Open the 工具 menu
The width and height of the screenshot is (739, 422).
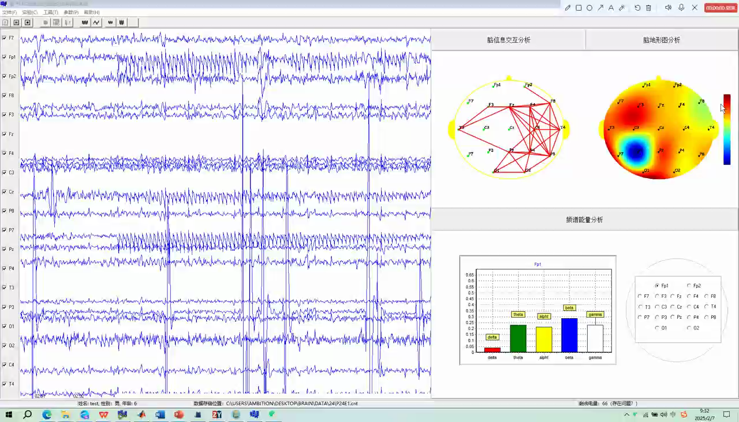pos(50,13)
